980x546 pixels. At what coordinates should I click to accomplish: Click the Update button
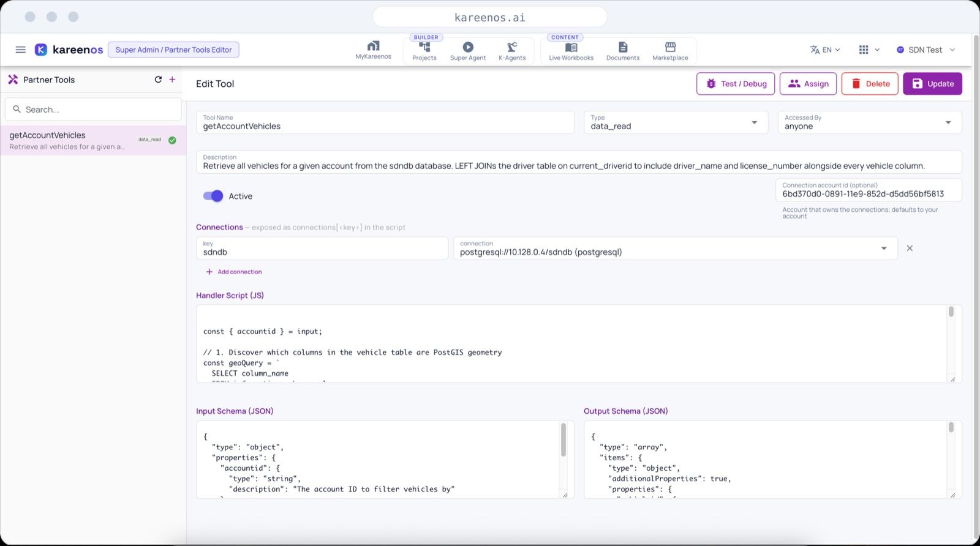[932, 84]
